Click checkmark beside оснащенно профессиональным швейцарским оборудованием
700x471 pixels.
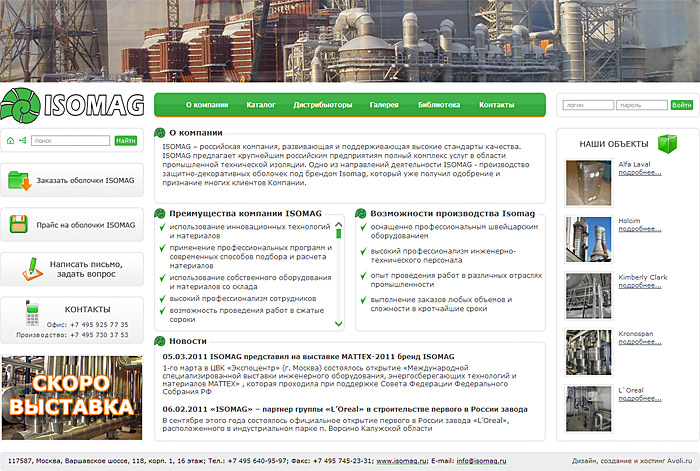coord(364,227)
